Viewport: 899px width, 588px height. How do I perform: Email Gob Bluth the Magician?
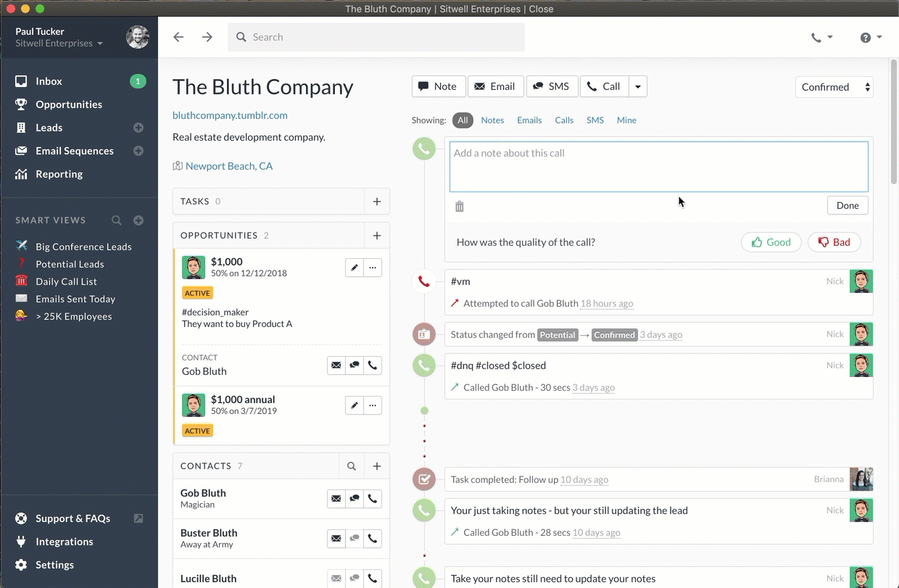point(336,499)
